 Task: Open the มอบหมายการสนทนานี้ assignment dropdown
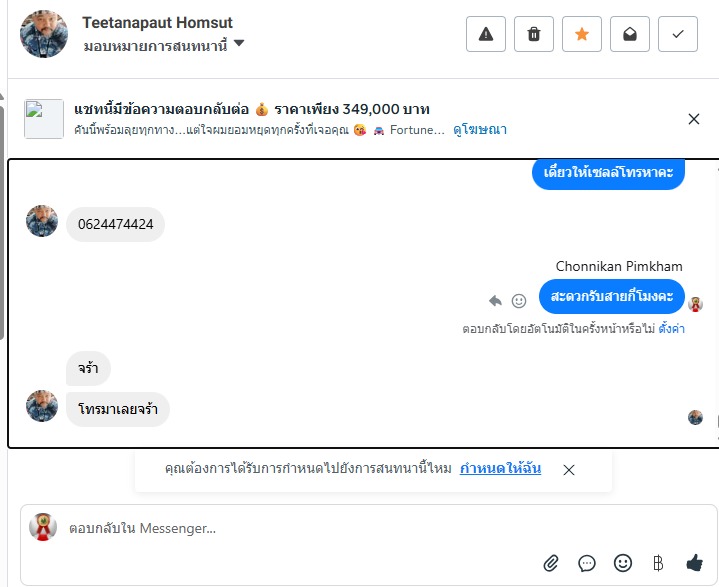pyautogui.click(x=165, y=44)
